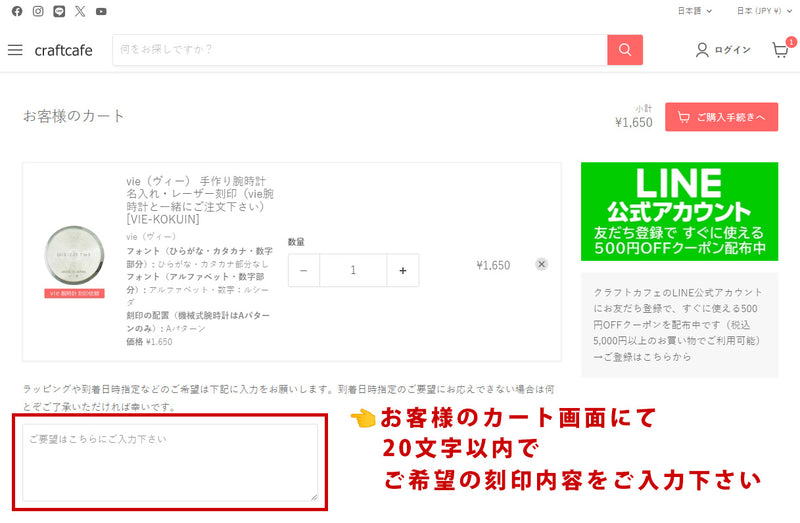Increase quantity with the plus button
Viewport: 800px width, 523px height.
tap(403, 270)
